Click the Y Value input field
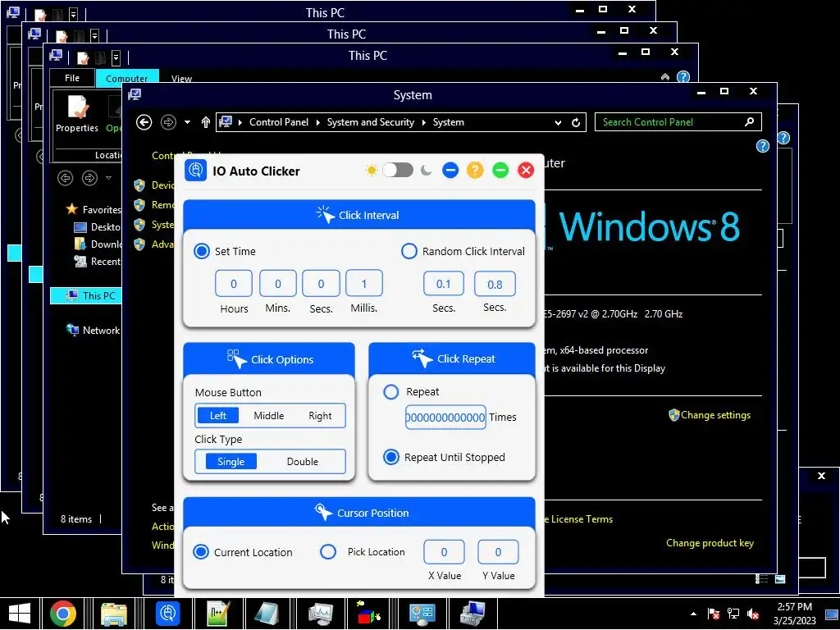 (x=498, y=552)
